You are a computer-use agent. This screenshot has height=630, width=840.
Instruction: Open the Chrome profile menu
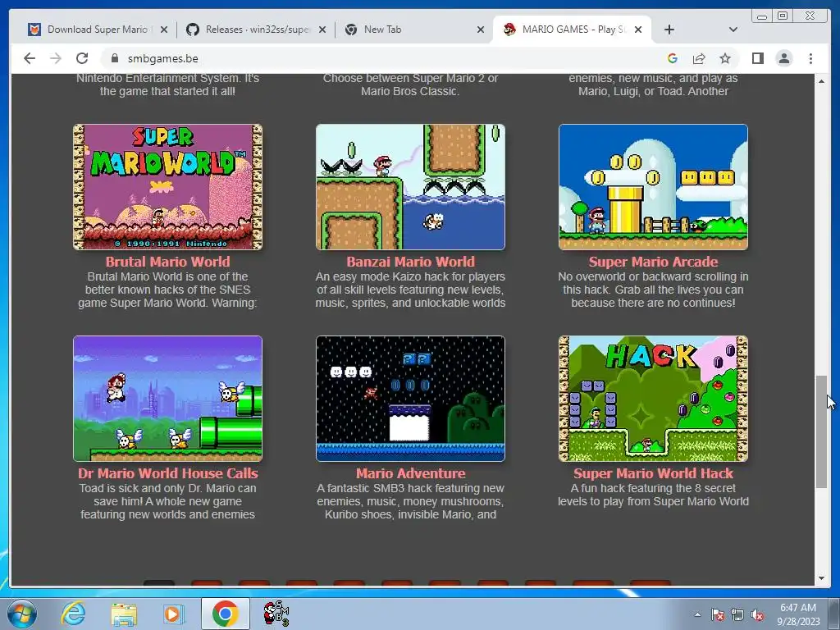[x=783, y=58]
